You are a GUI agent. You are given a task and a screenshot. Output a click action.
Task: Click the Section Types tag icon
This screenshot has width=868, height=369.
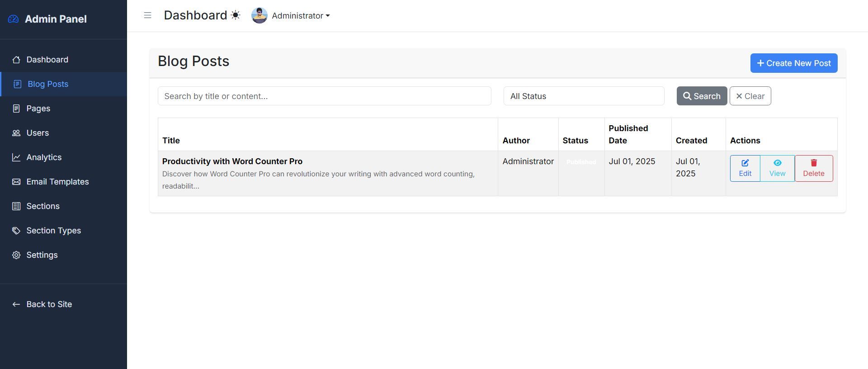point(16,231)
